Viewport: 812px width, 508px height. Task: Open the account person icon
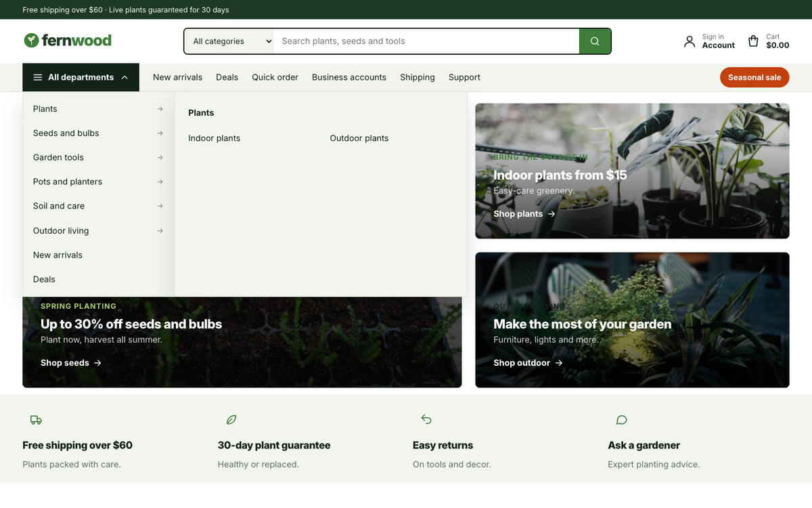pyautogui.click(x=690, y=41)
